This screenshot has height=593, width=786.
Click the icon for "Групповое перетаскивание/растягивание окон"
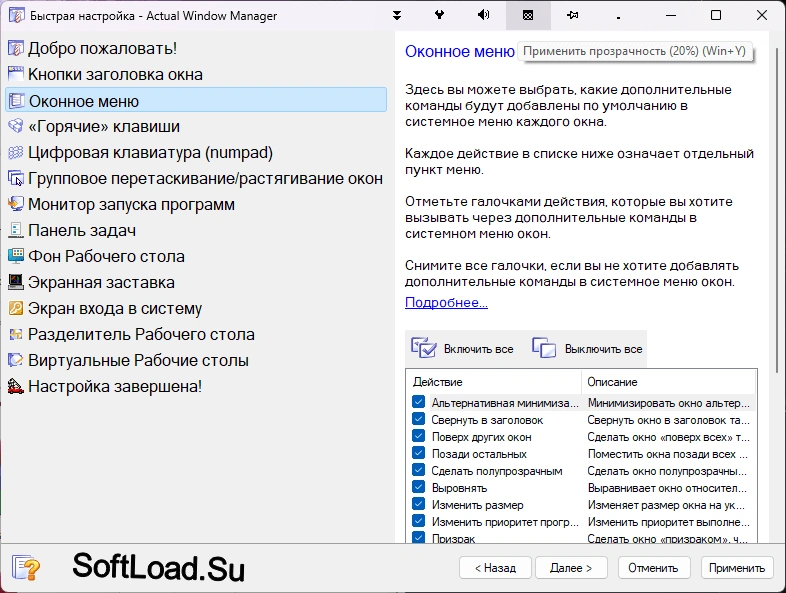16,178
